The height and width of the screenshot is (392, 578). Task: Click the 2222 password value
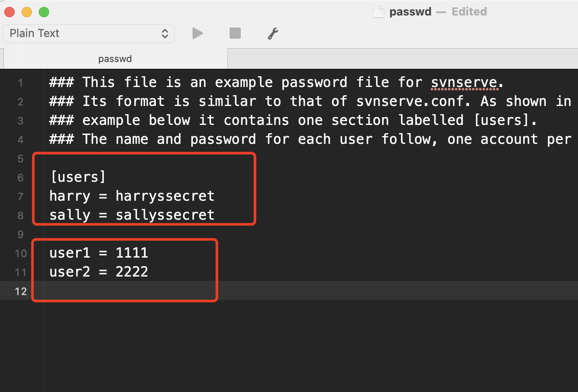click(132, 272)
